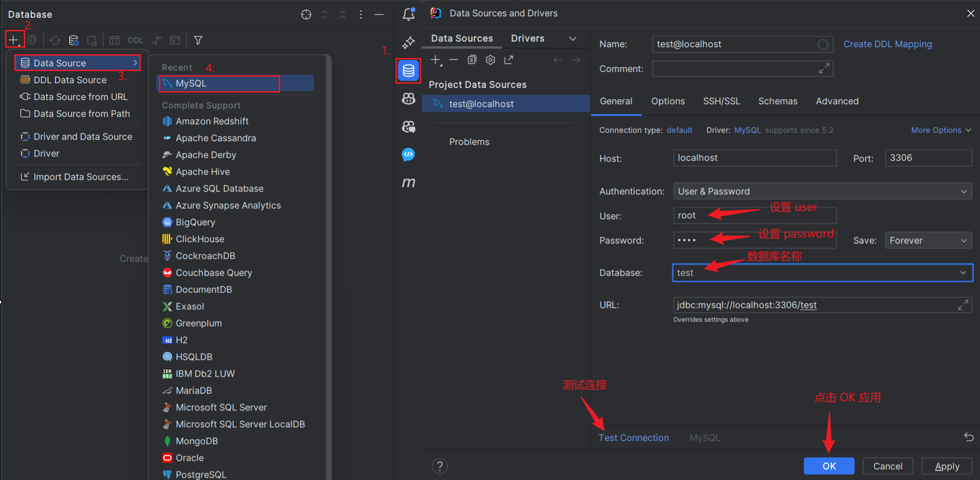Click the default connection type link
980x480 pixels.
pyautogui.click(x=679, y=130)
